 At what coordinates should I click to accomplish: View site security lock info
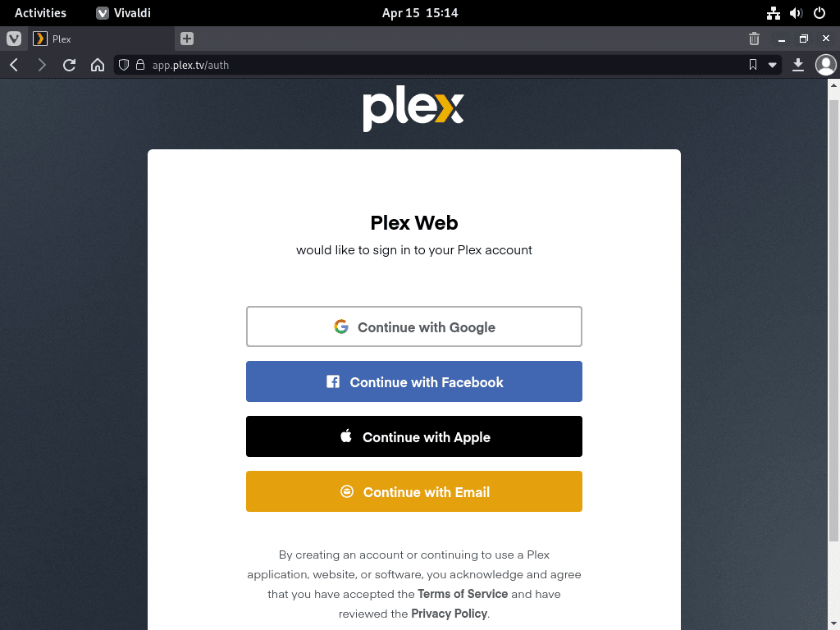[x=140, y=65]
